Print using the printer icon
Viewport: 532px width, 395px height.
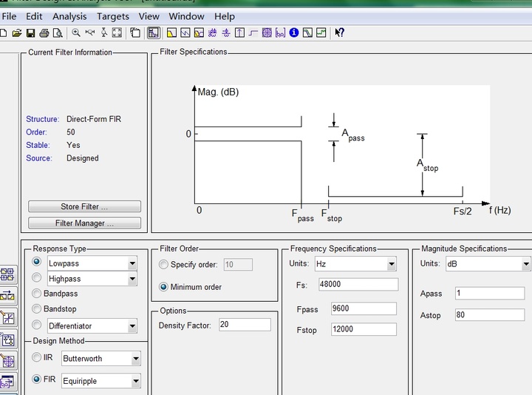pos(44,33)
